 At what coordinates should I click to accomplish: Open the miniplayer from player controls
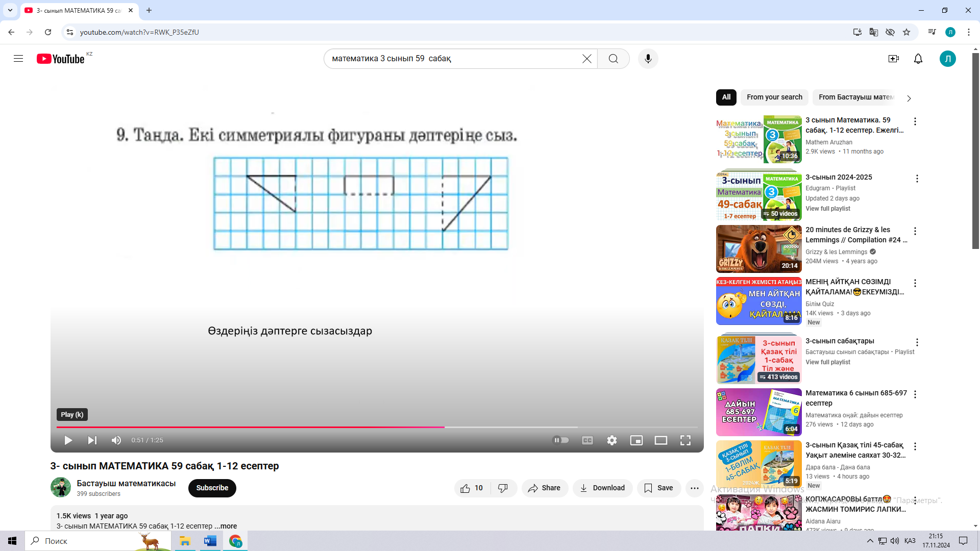click(636, 440)
